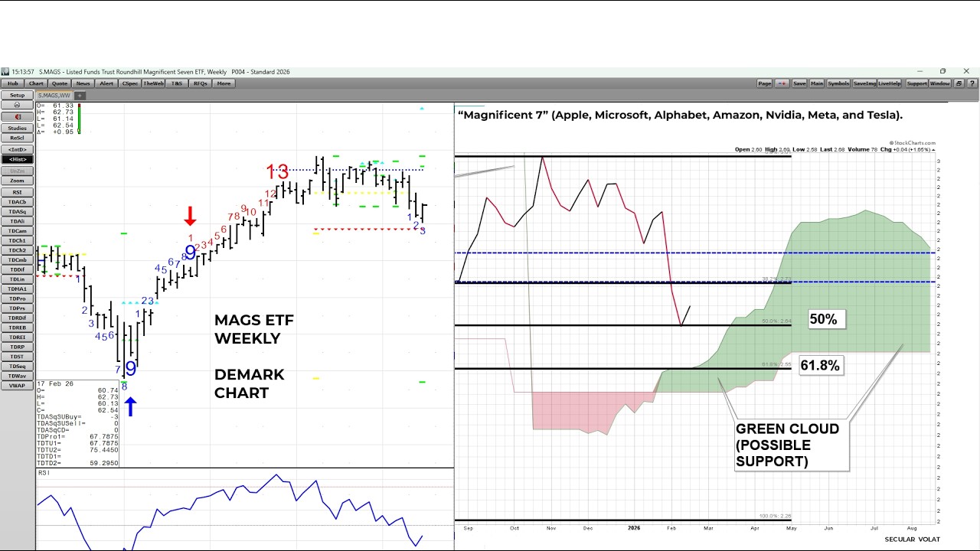Click the red icon below the printer
The height and width of the screenshot is (551, 980).
[17, 116]
